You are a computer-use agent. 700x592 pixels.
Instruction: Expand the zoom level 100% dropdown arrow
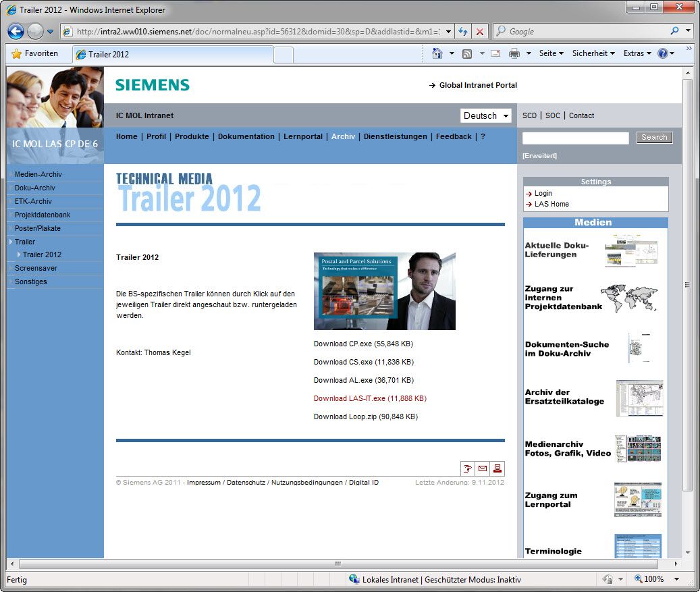[x=676, y=579]
